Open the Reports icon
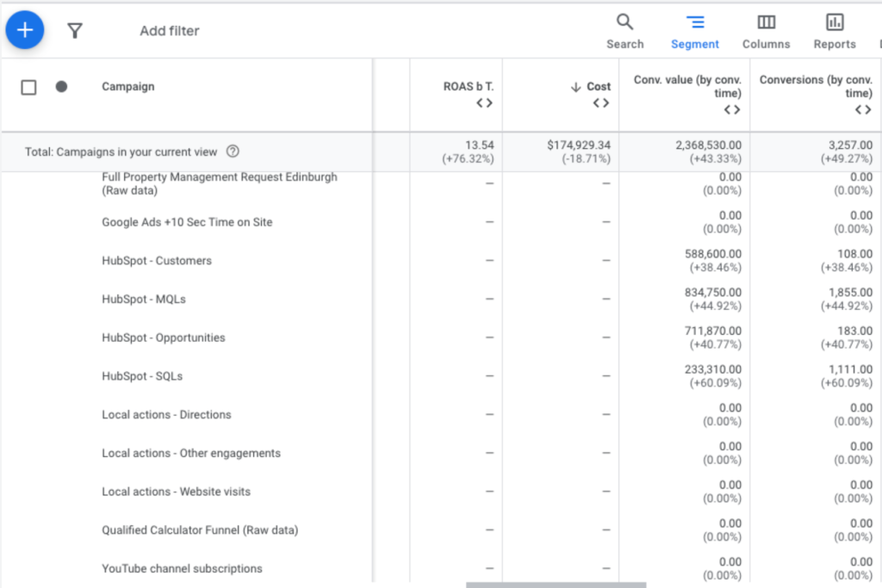This screenshot has width=882, height=588. point(834,31)
